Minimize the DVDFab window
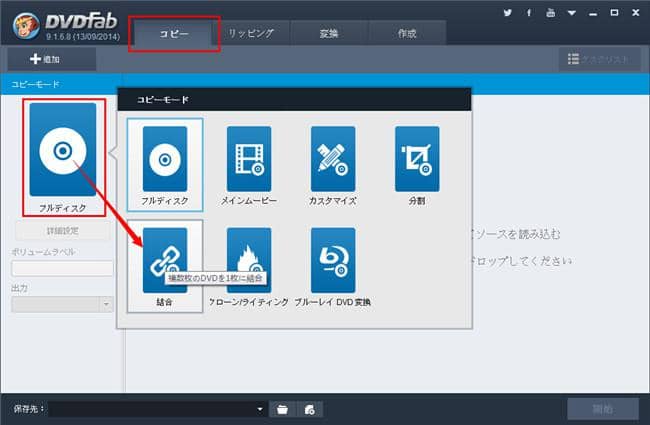Screen dimensions: 650x425 coord(593,13)
